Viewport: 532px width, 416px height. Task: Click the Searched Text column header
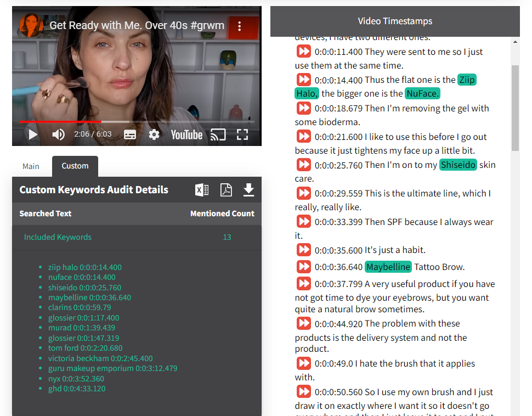pos(46,213)
